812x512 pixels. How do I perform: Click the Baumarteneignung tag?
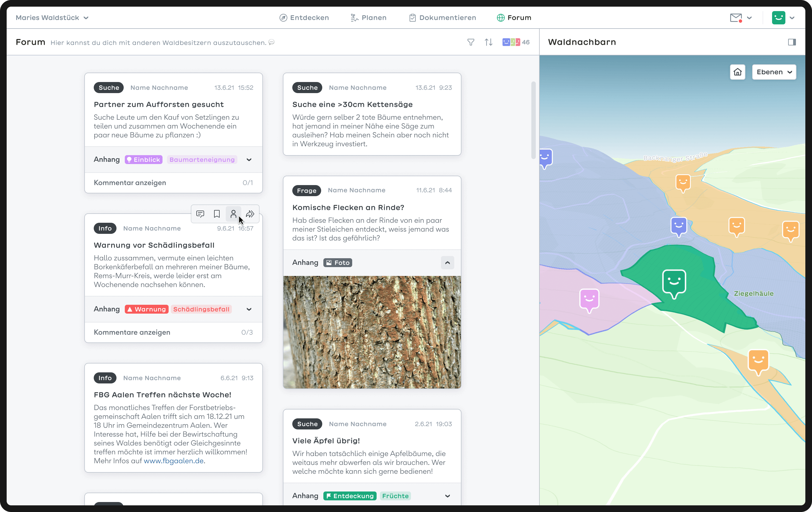pos(202,160)
